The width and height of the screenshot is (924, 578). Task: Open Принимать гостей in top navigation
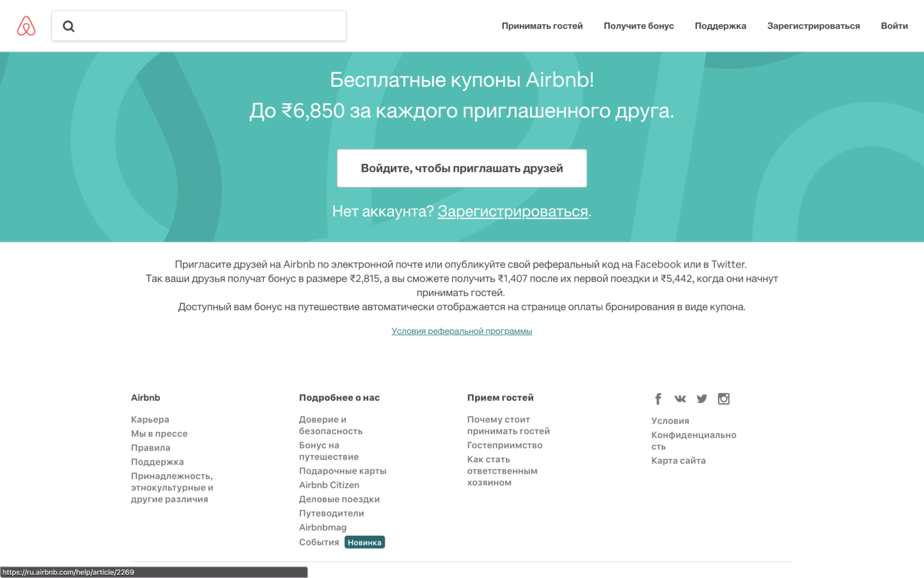pyautogui.click(x=542, y=26)
